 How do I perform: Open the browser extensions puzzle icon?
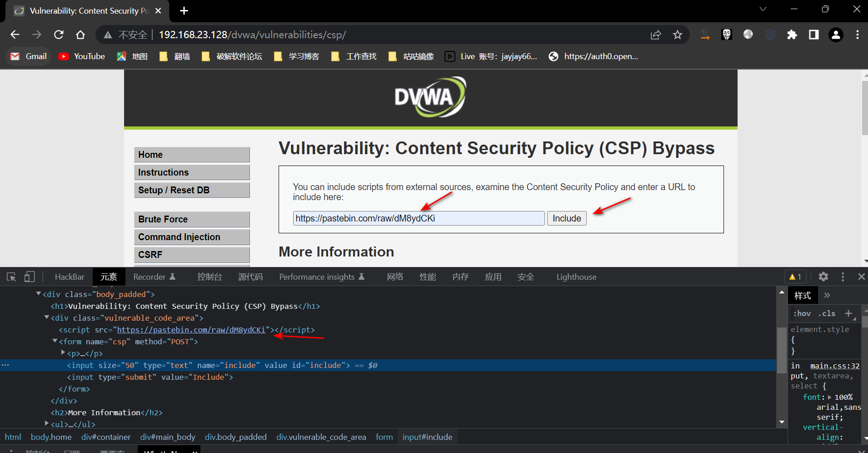(792, 35)
